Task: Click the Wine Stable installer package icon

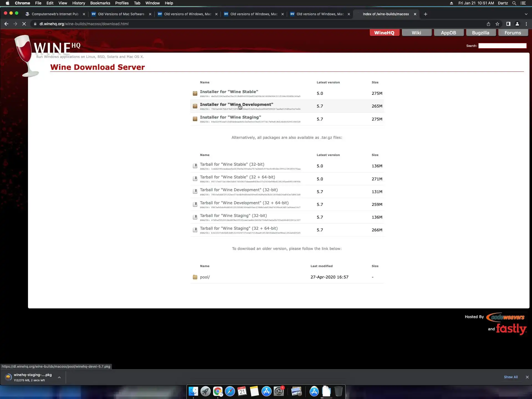Action: point(195,93)
